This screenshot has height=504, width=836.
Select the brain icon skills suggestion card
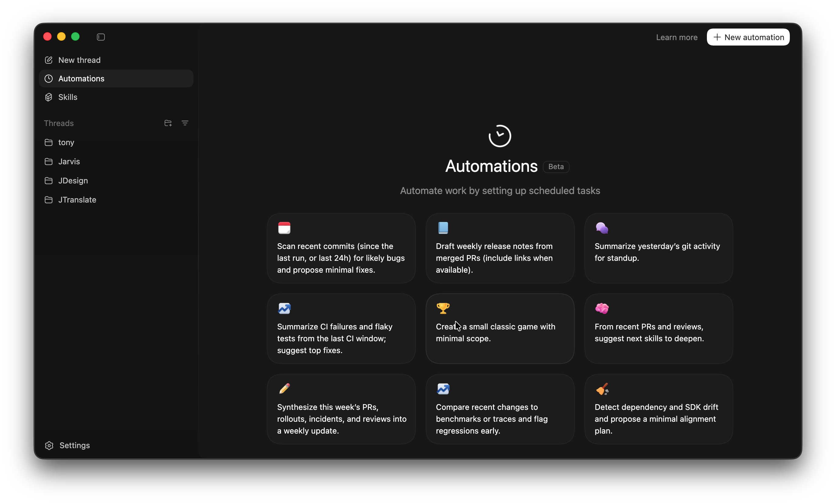(658, 329)
